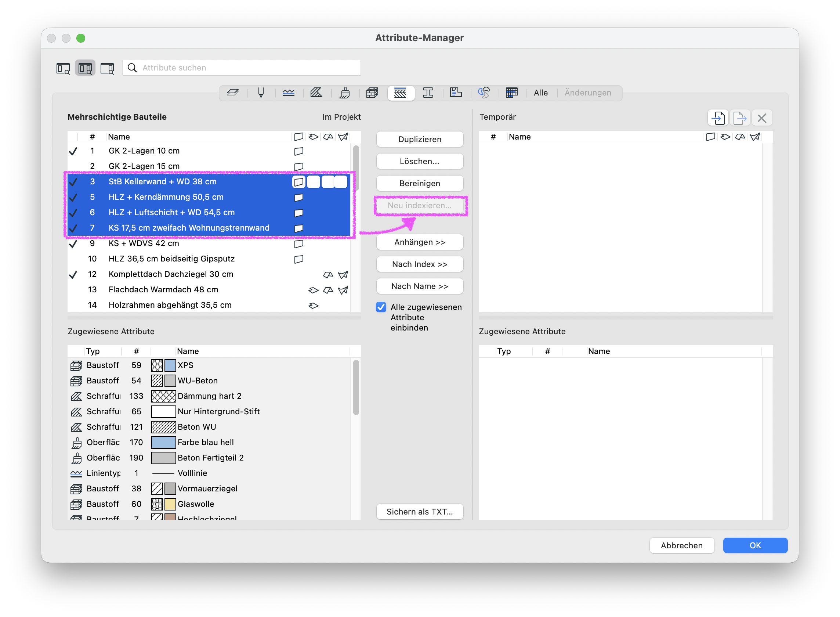Open the Zone categories attribute tab
The width and height of the screenshot is (840, 617).
(456, 93)
